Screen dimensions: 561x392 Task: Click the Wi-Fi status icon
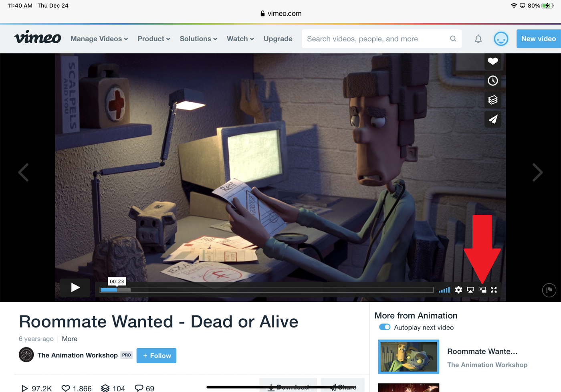pyautogui.click(x=514, y=6)
